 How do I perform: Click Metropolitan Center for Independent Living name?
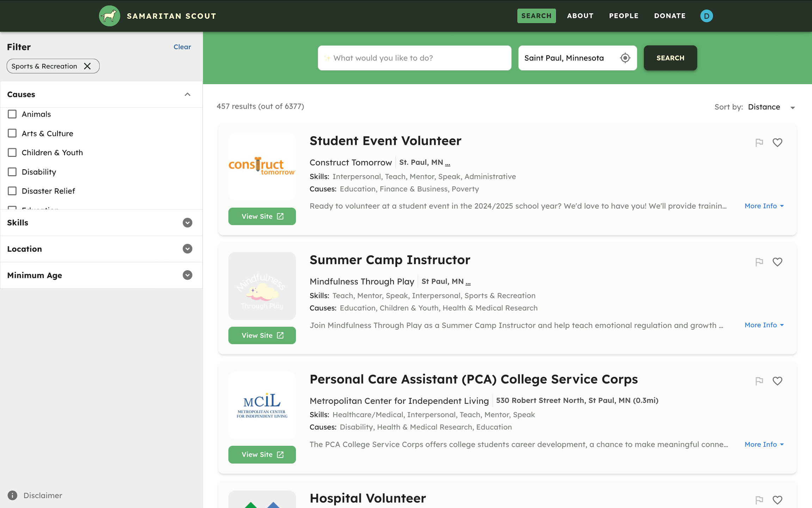399,401
